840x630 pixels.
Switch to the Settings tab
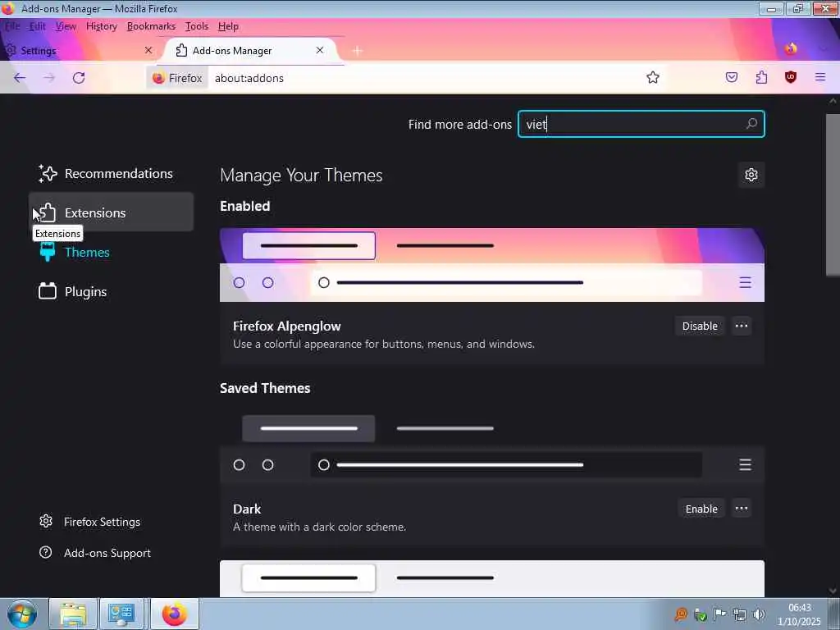[x=80, y=50]
